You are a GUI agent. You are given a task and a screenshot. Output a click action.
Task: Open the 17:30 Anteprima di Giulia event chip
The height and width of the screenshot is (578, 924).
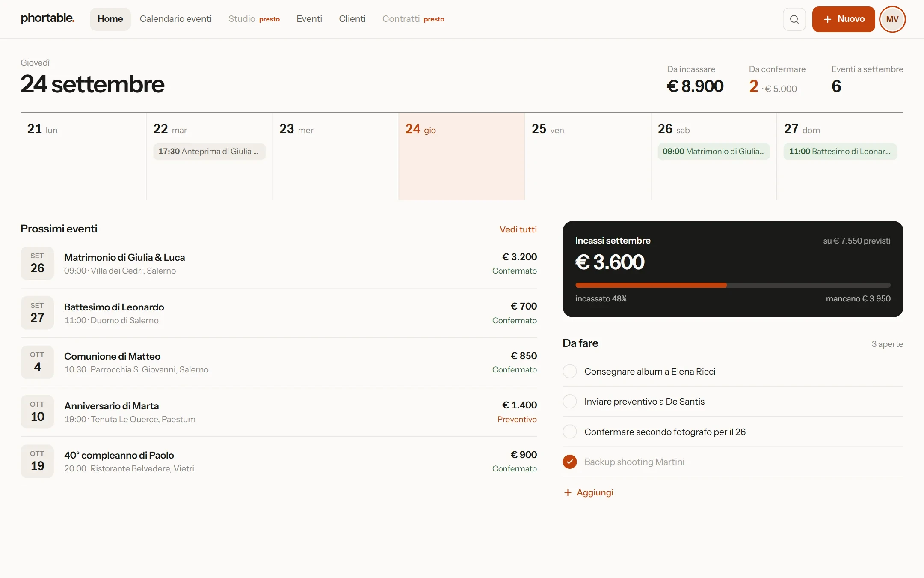(209, 152)
